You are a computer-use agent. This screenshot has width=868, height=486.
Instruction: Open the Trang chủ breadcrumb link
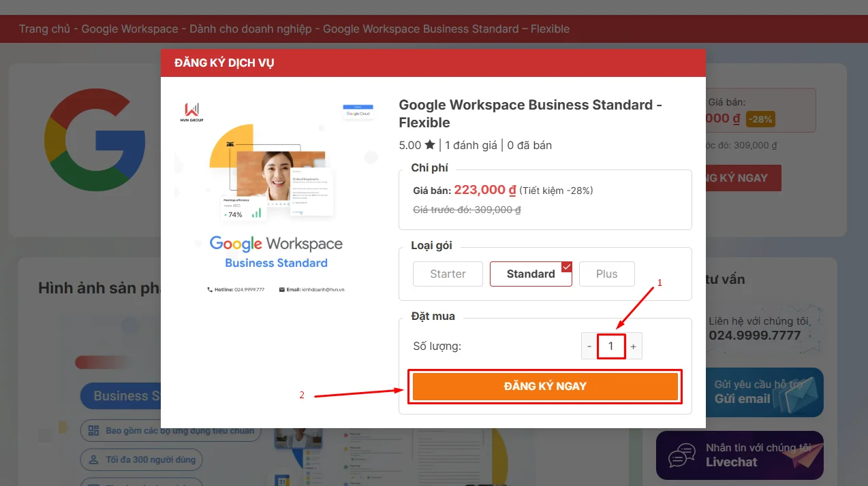tap(44, 29)
